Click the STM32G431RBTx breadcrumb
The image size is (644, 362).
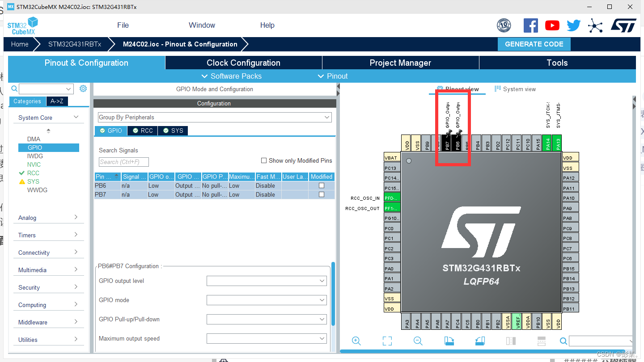tap(75, 44)
